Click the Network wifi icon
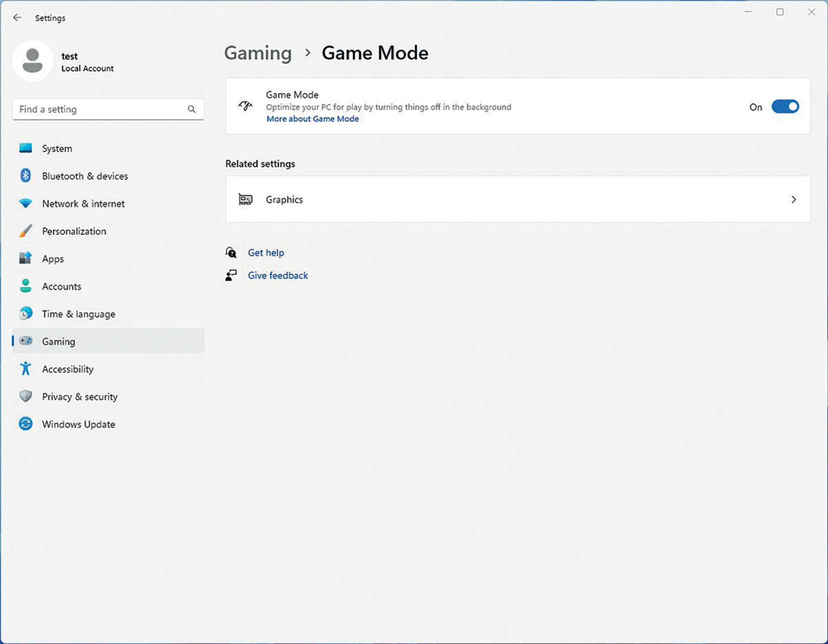 (x=26, y=203)
